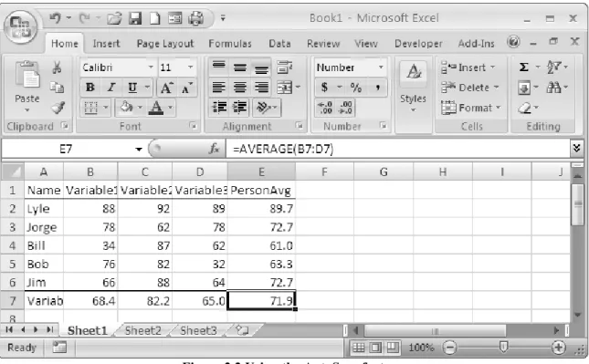Switch to the Review tab
This screenshot has height=364, width=589.
[323, 44]
